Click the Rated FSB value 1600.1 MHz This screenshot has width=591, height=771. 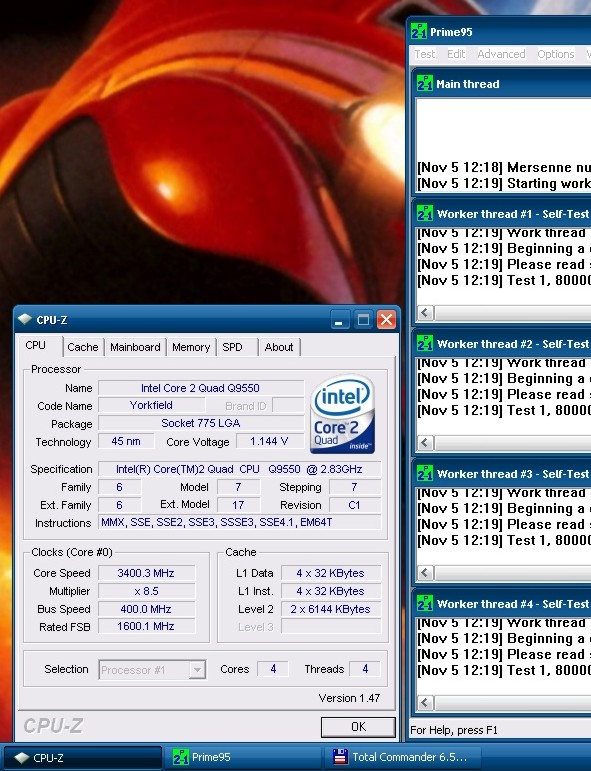click(x=147, y=626)
